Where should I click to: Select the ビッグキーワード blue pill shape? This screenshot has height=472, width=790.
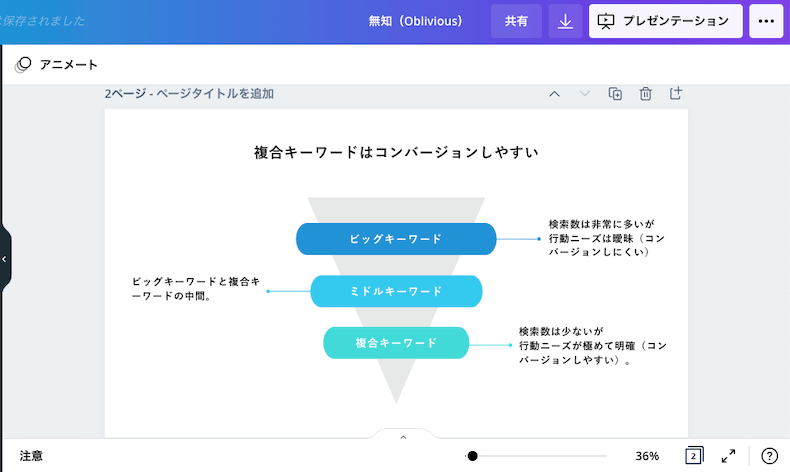pos(396,239)
